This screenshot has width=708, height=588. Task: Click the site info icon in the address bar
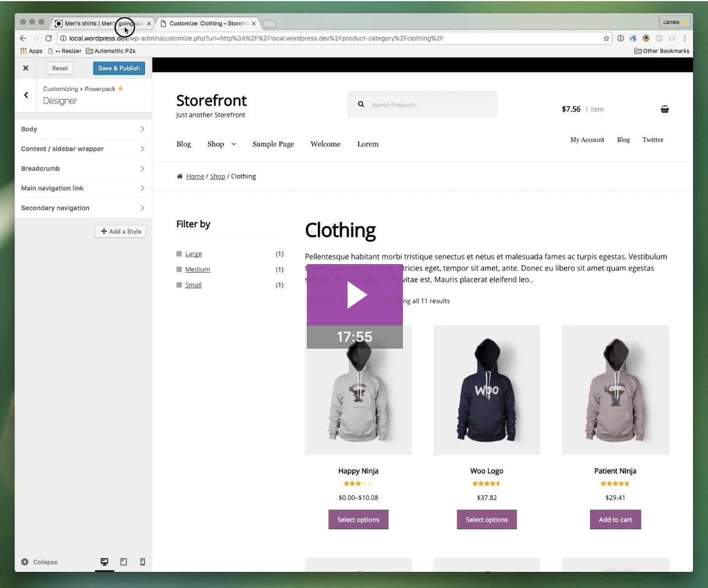tap(63, 39)
